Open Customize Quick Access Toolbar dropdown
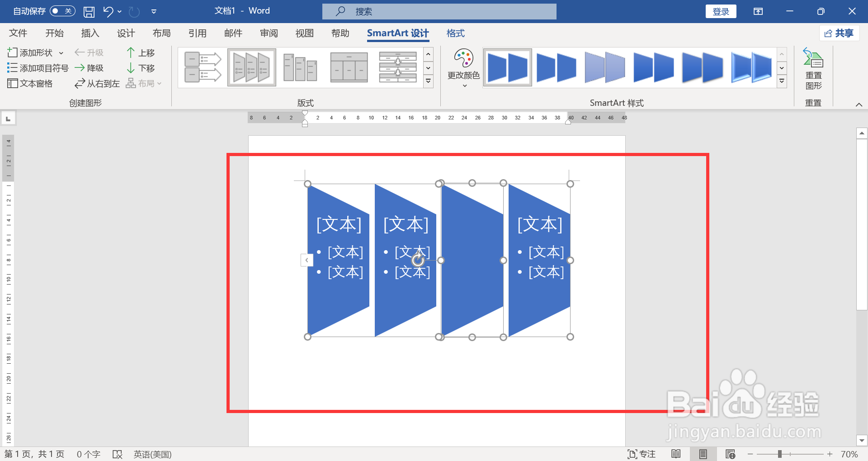Viewport: 868px width, 461px height. coord(154,11)
